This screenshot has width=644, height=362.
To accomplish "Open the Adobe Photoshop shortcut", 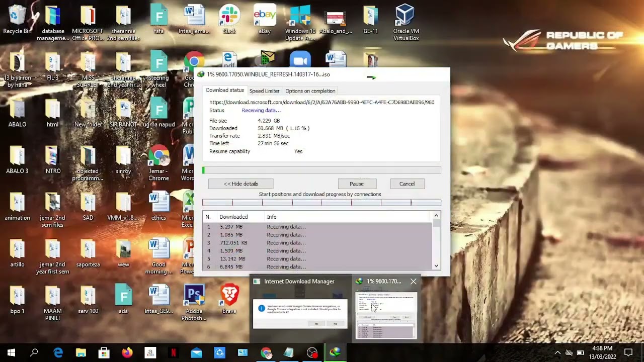I will (194, 303).
